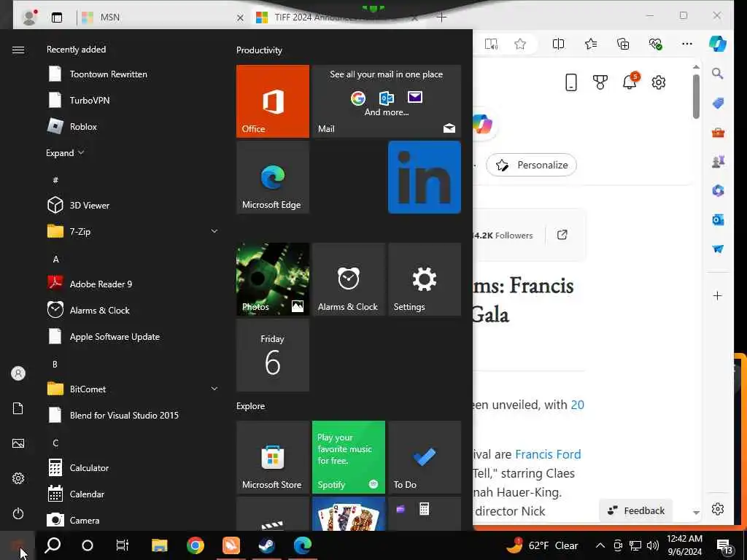747x560 pixels.
Task: Open the Office tile
Action: [x=273, y=101]
